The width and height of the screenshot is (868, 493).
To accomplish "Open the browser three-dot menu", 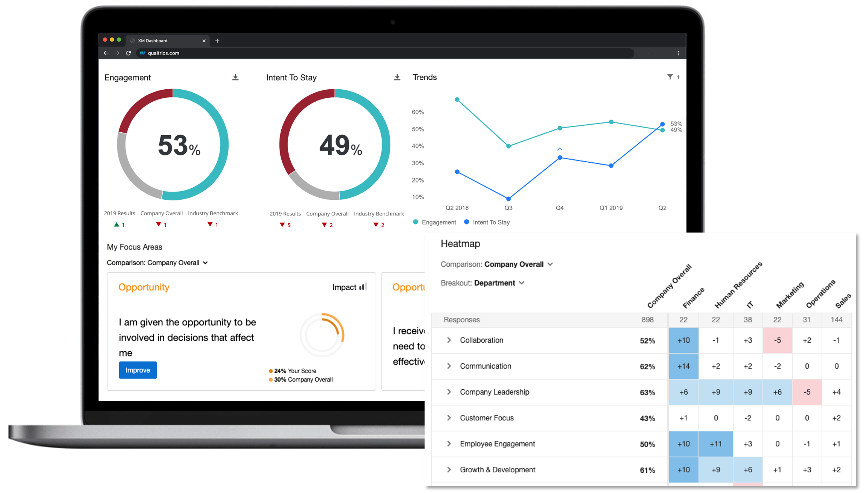I will click(678, 53).
